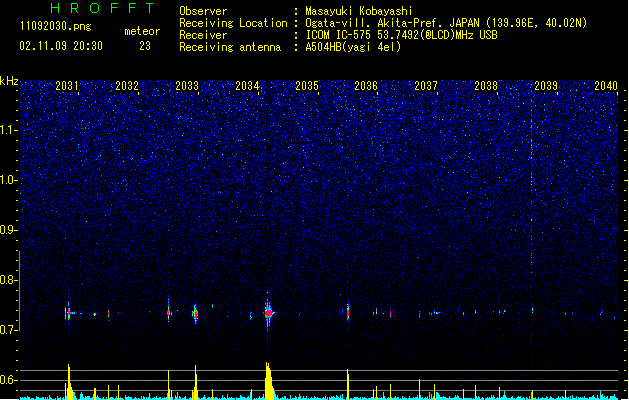This screenshot has width=629, height=400.
Task: Click the 2035 time marker
Action: [307, 86]
